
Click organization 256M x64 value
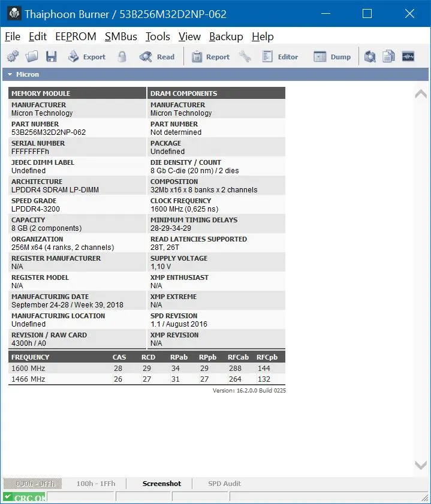pos(63,247)
